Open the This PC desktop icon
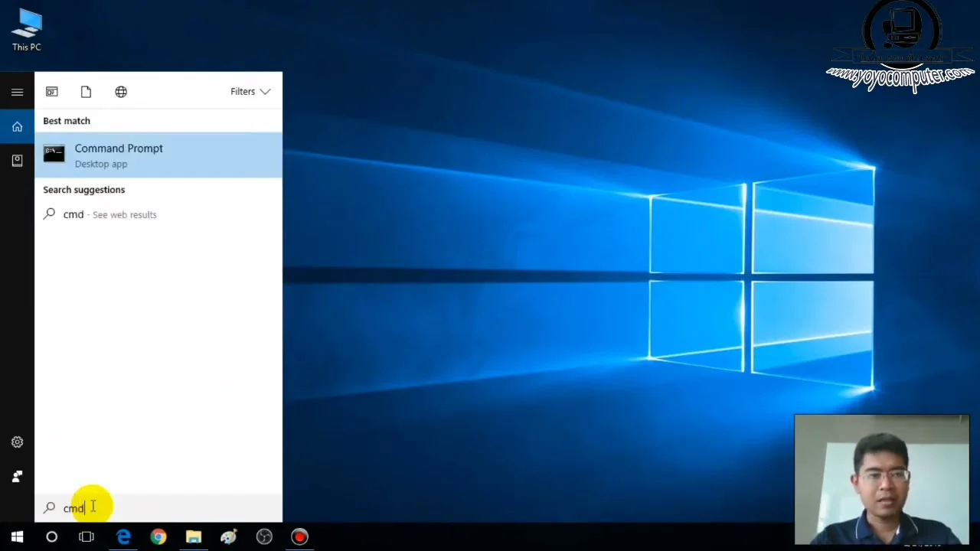980x551 pixels. (x=27, y=31)
